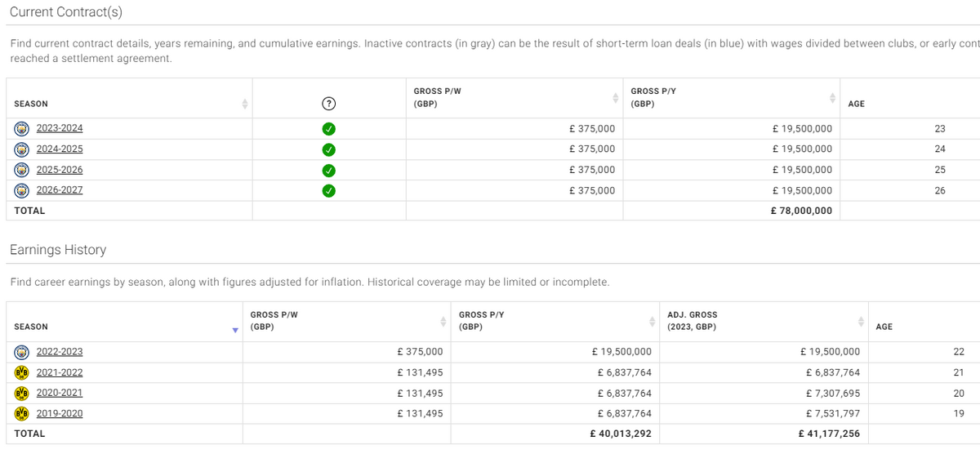Click green checkmark in 2023-2024 row

pyautogui.click(x=328, y=129)
